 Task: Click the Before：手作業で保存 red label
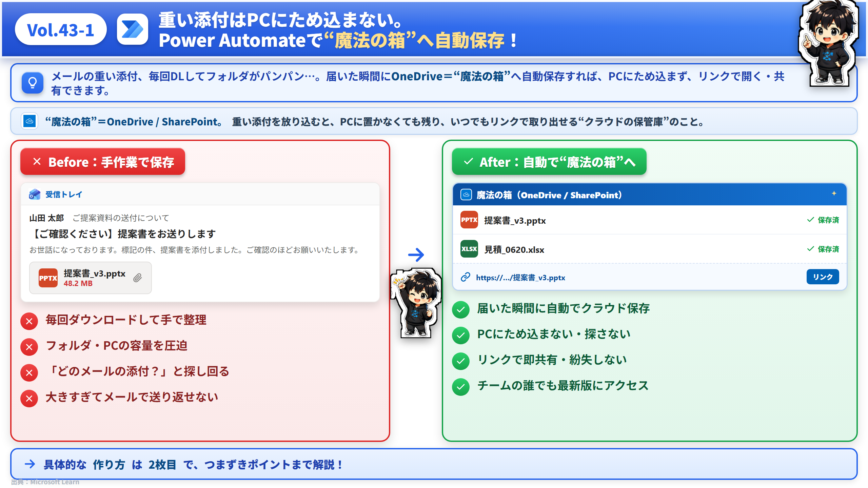click(103, 162)
